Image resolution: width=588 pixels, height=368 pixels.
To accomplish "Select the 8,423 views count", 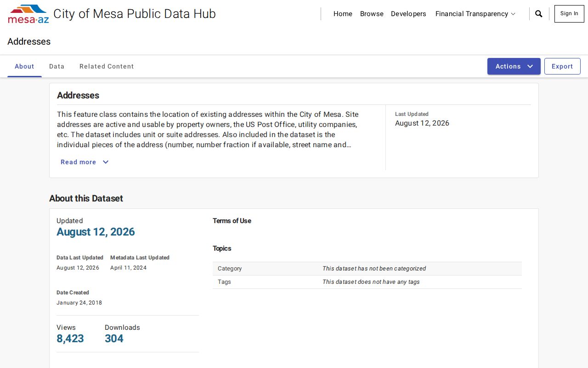I will pyautogui.click(x=70, y=339).
